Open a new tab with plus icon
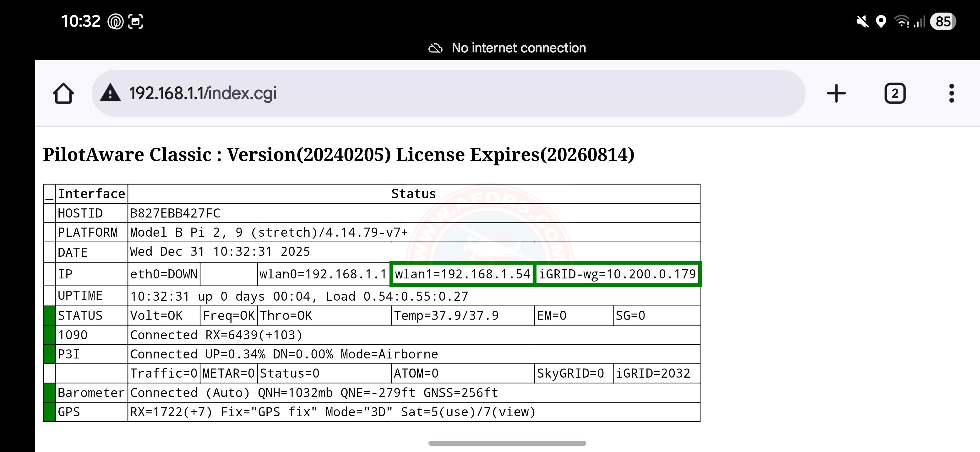Viewport: 980px width, 452px height. pos(836,94)
